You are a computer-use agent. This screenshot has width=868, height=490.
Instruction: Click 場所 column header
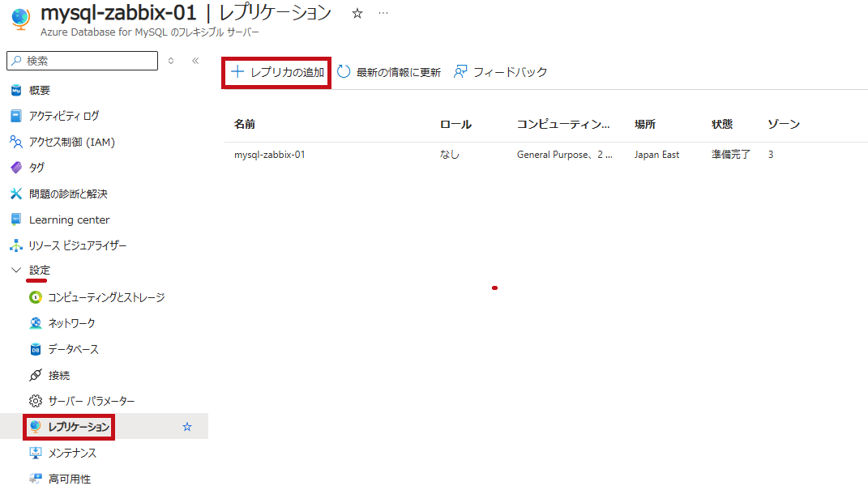[645, 125]
